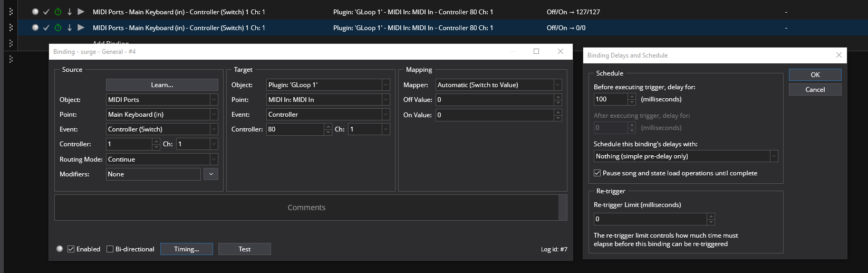Expand the Routing Mode dropdown
This screenshot has width=868, height=273.
(x=214, y=159)
